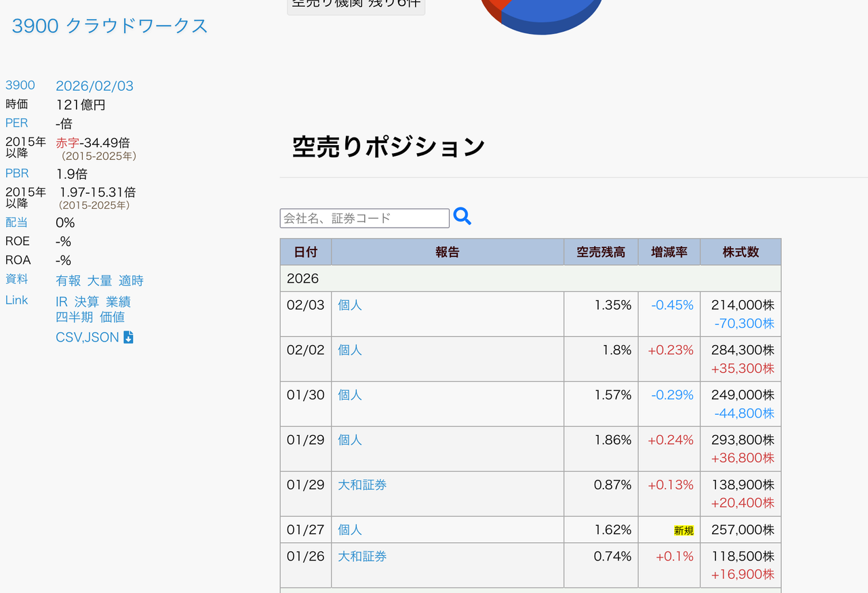
Task: Open the 価値 valuation link
Action: coord(113,317)
